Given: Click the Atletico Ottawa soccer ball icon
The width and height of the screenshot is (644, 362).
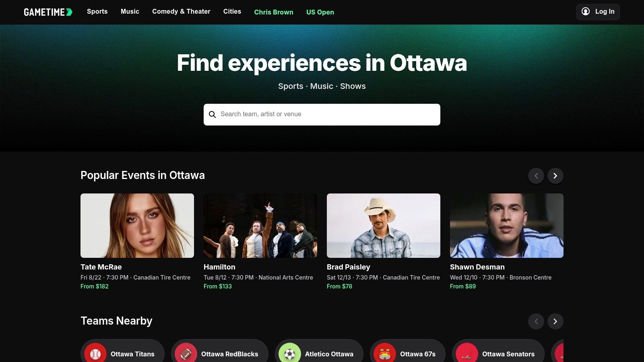Looking at the screenshot, I should (290, 354).
